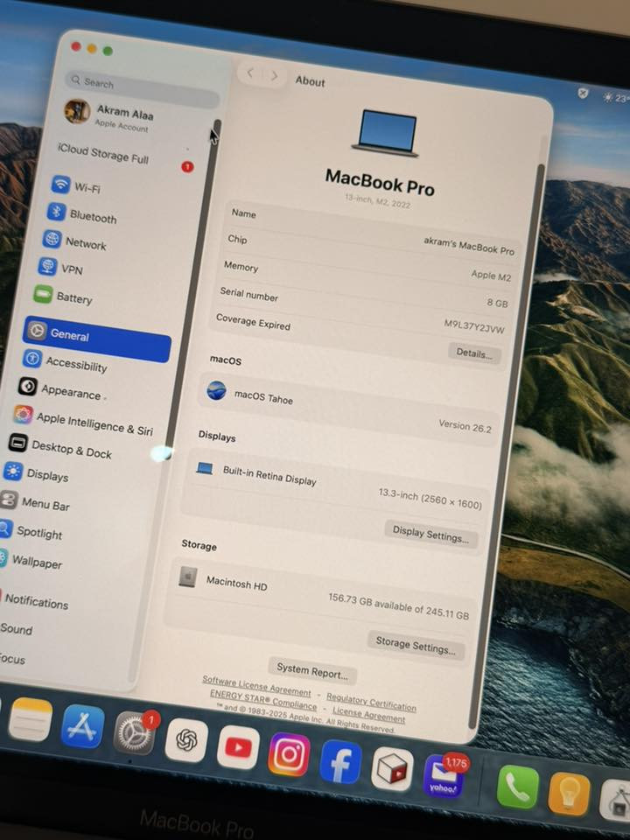
Task: Click the Macintosh HD drive icon
Action: point(187,577)
